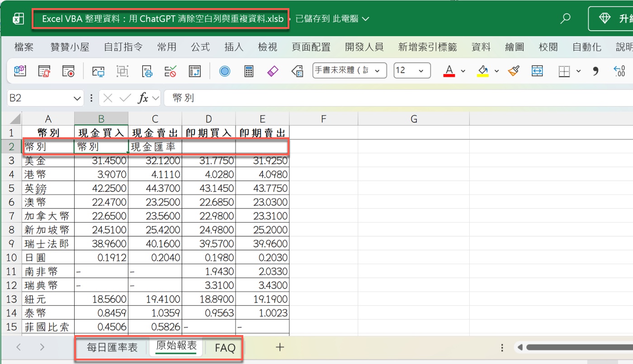Open sheet tab bar three-dot options
The height and width of the screenshot is (364, 633).
502,347
